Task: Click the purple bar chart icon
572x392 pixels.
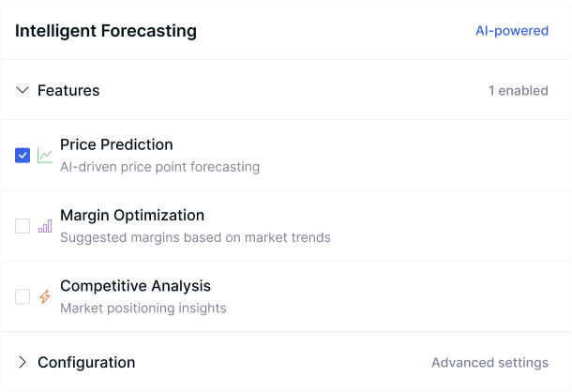Action: (45, 226)
